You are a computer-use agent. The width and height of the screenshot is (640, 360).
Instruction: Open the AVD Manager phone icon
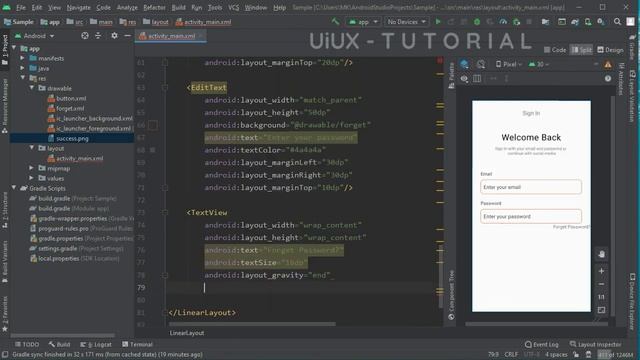tap(588, 22)
